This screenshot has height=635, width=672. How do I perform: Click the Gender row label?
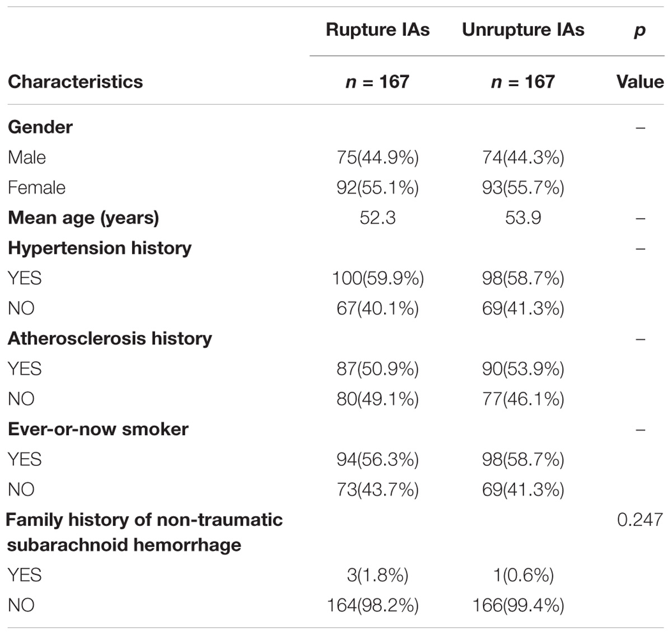40,127
